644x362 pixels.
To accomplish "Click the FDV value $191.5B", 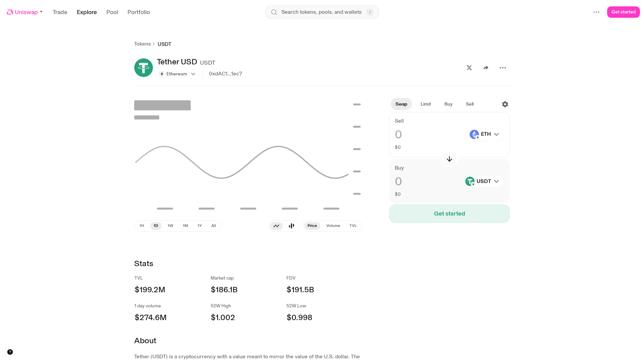I will click(300, 290).
